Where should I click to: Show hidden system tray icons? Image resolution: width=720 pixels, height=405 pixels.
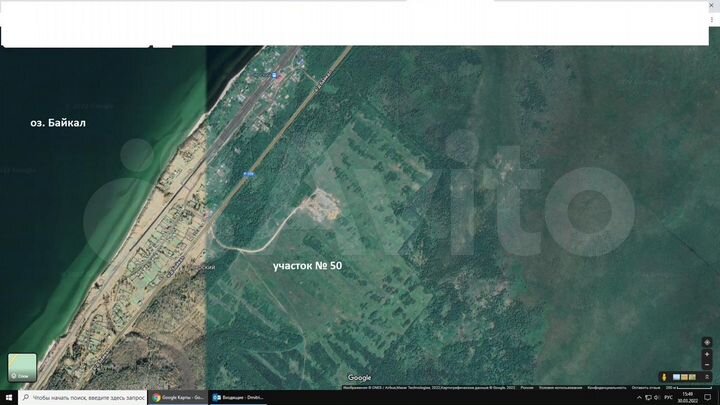(641, 397)
